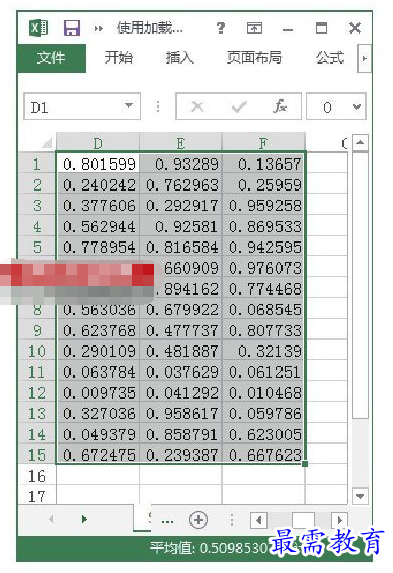Show more ribbon tabs arrow
This screenshot has width=393, height=573.
click(364, 58)
